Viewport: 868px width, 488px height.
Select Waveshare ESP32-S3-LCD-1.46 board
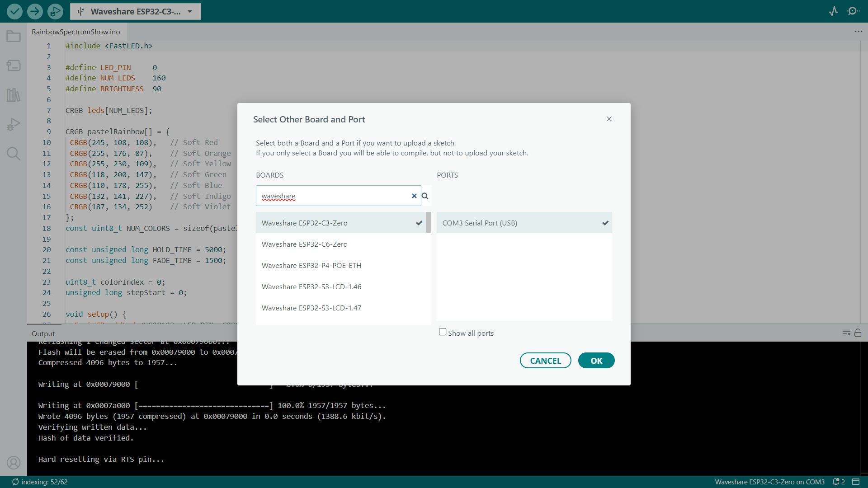pos(341,286)
